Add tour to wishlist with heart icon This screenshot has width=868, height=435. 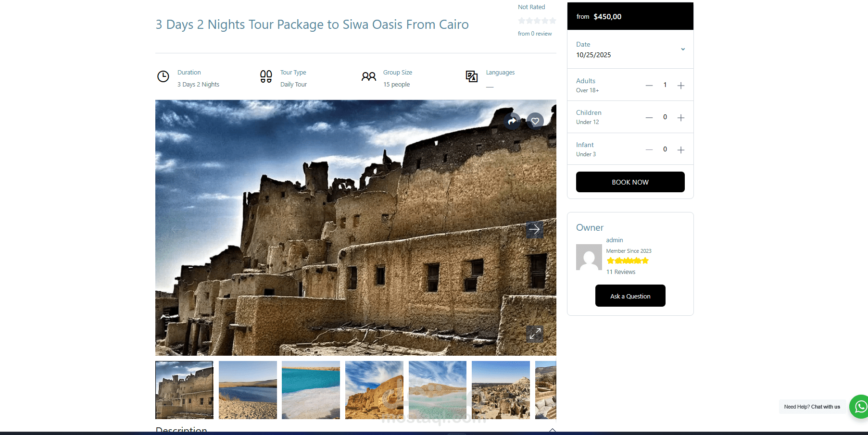click(x=535, y=121)
